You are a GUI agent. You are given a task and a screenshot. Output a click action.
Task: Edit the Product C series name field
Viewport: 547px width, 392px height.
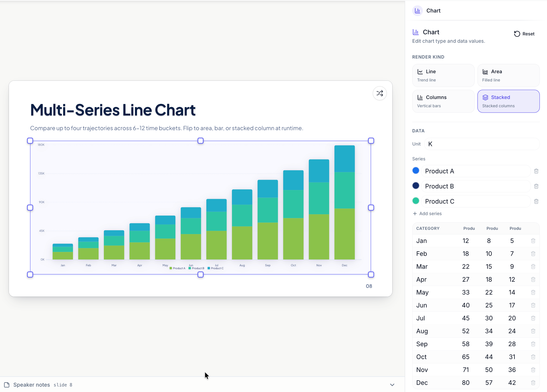476,201
